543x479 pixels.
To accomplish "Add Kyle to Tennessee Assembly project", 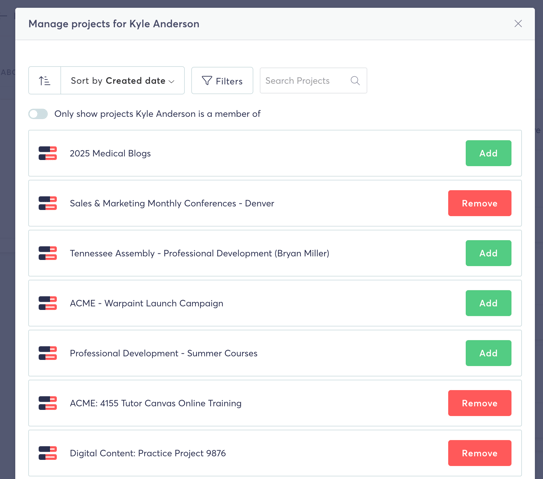I will [488, 253].
